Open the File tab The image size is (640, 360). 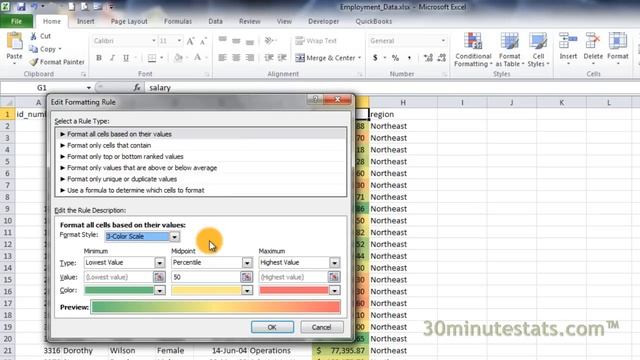pyautogui.click(x=16, y=21)
